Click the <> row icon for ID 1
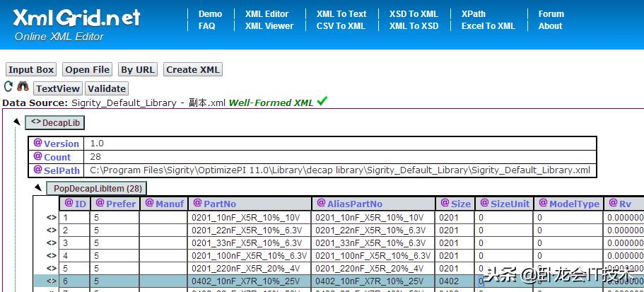 point(52,218)
